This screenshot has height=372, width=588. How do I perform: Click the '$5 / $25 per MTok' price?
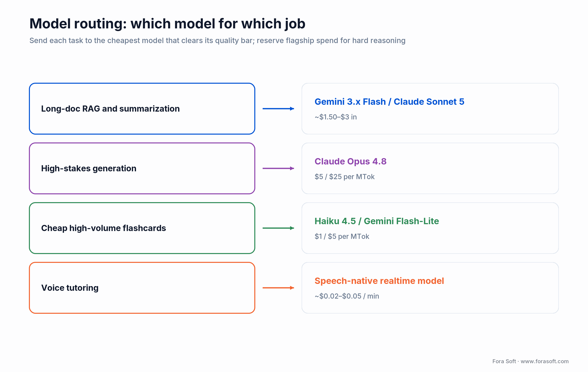(344, 177)
